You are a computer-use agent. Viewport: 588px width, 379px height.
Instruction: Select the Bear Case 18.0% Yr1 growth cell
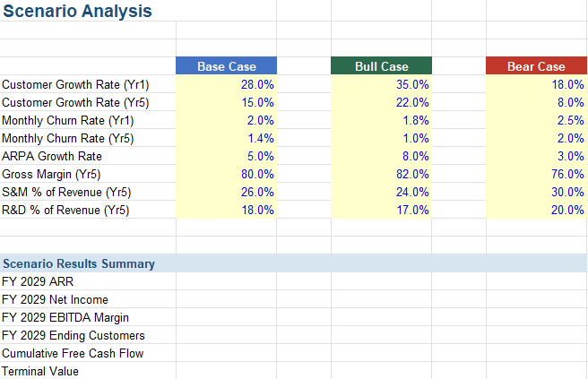tap(536, 84)
